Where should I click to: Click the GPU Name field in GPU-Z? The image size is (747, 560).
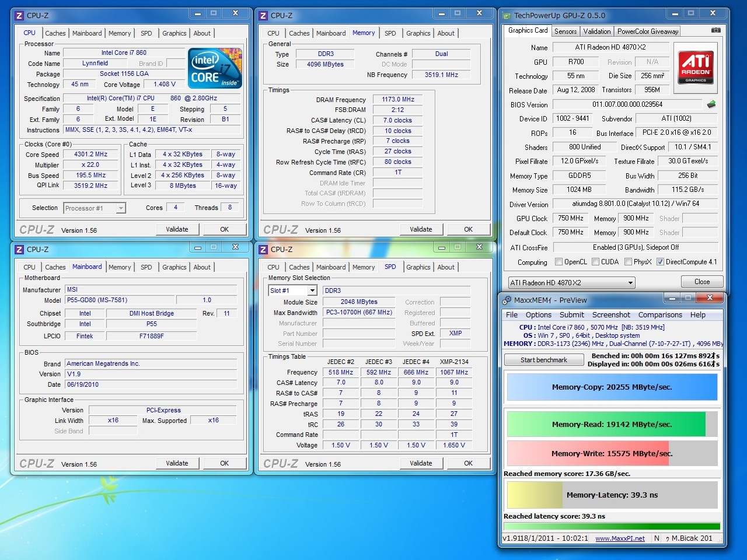coord(610,47)
